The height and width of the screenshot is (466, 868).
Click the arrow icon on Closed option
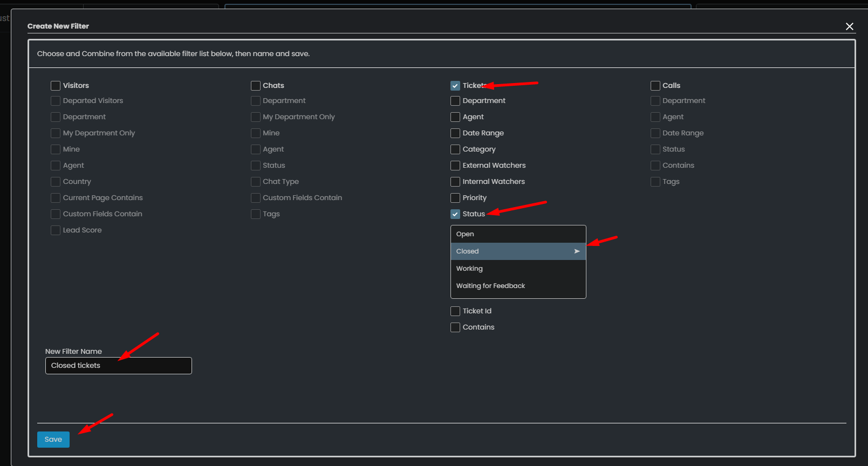coord(577,251)
